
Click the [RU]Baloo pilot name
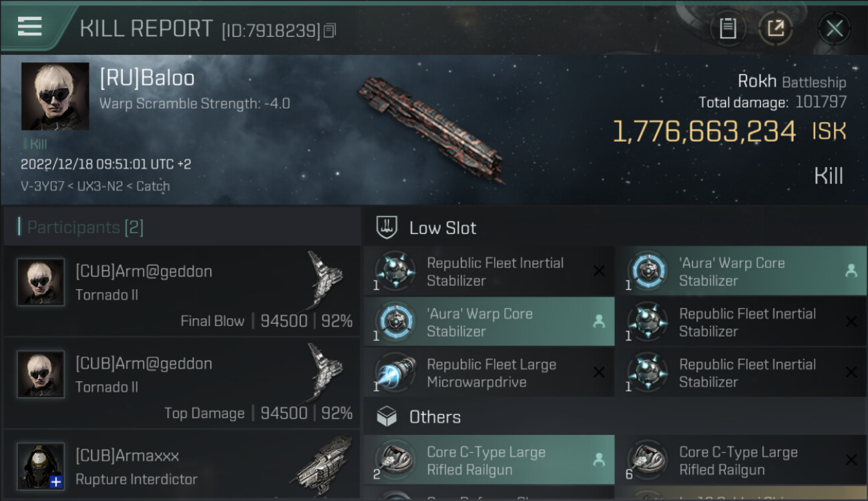tap(147, 78)
